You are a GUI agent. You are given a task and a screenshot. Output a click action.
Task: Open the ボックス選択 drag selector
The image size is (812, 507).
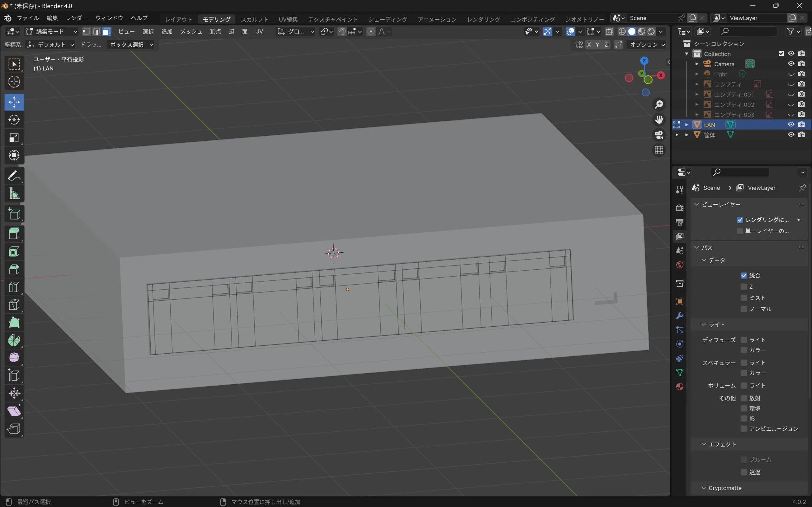click(131, 45)
